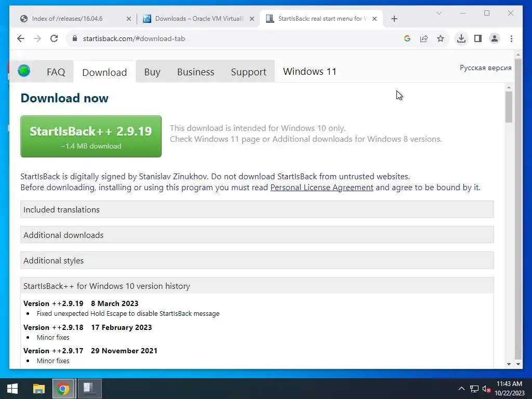Close the StartIsBack tab
Image resolution: width=532 pixels, height=399 pixels.
click(375, 19)
